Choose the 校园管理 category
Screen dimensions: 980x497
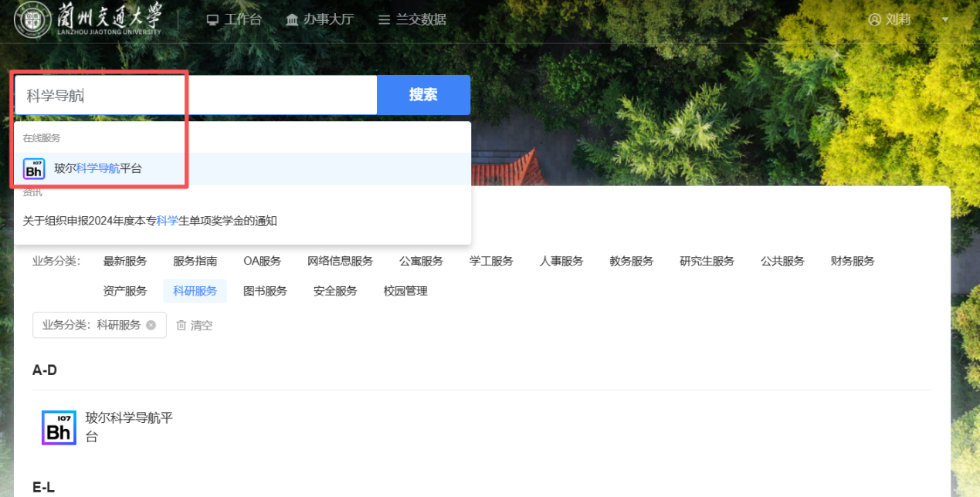(405, 291)
